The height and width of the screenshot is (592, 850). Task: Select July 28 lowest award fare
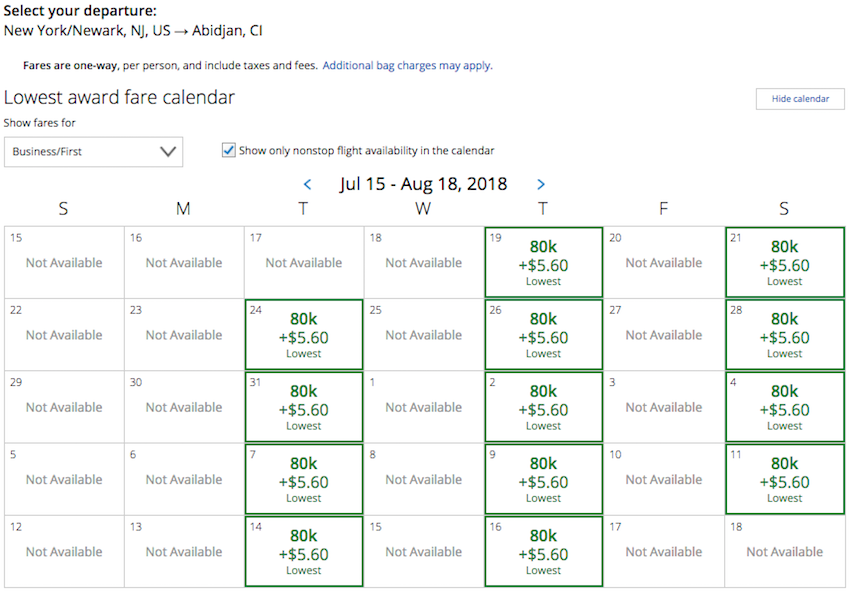coord(784,334)
